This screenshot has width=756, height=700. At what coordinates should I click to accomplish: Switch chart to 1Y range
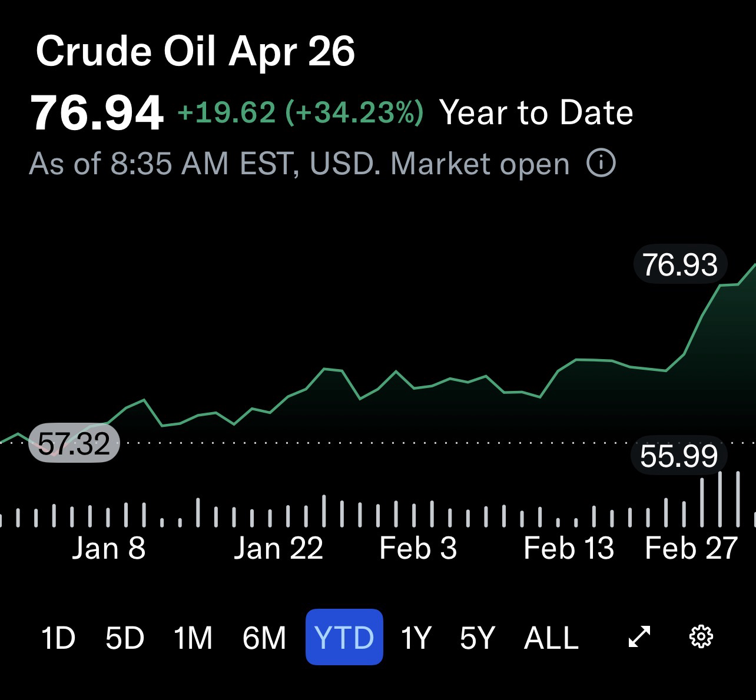click(x=416, y=638)
